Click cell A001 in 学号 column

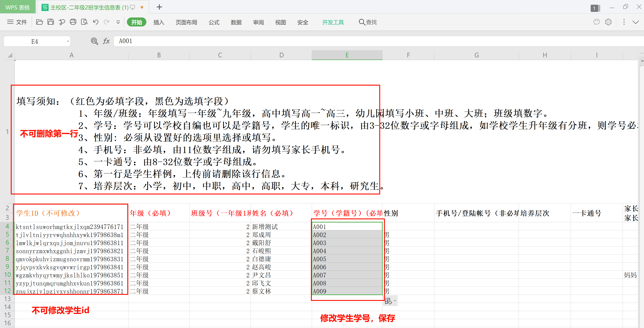click(x=347, y=227)
